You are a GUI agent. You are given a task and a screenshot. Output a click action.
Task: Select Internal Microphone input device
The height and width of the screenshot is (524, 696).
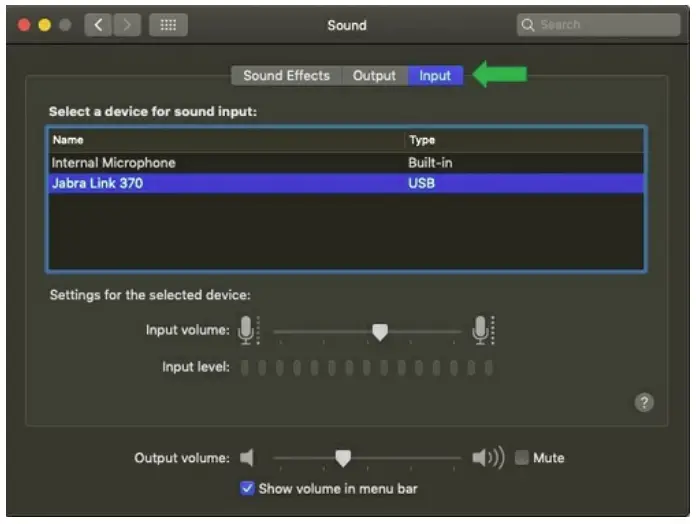tap(346, 163)
